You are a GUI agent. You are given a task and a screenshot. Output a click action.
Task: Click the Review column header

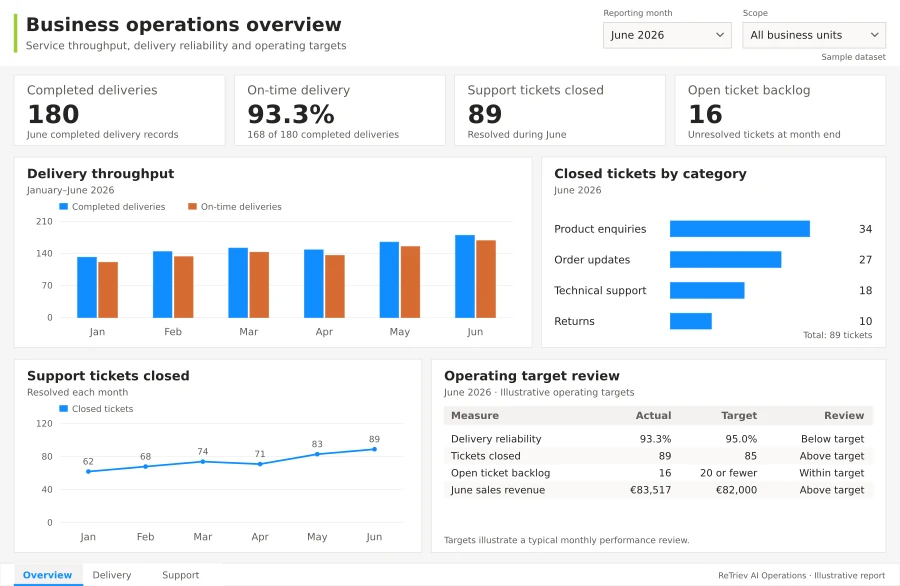pyautogui.click(x=844, y=416)
